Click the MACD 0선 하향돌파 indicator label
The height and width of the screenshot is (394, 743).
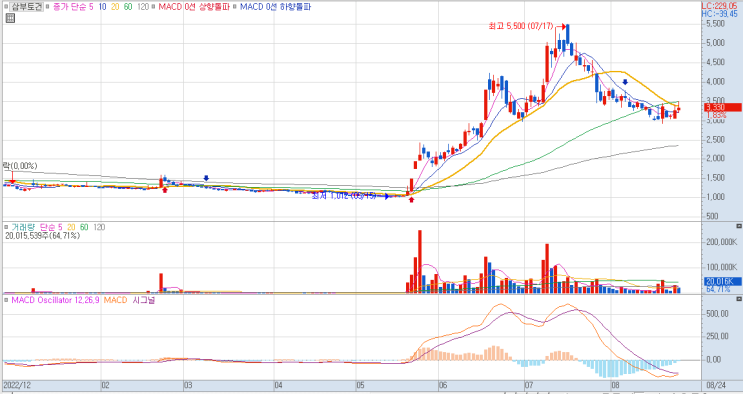click(x=275, y=7)
